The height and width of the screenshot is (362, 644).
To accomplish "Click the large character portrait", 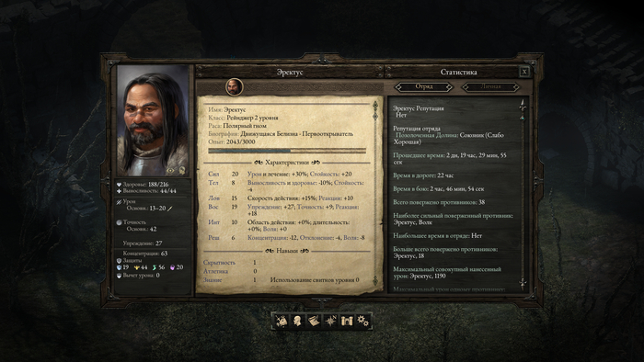I will click(153, 120).
